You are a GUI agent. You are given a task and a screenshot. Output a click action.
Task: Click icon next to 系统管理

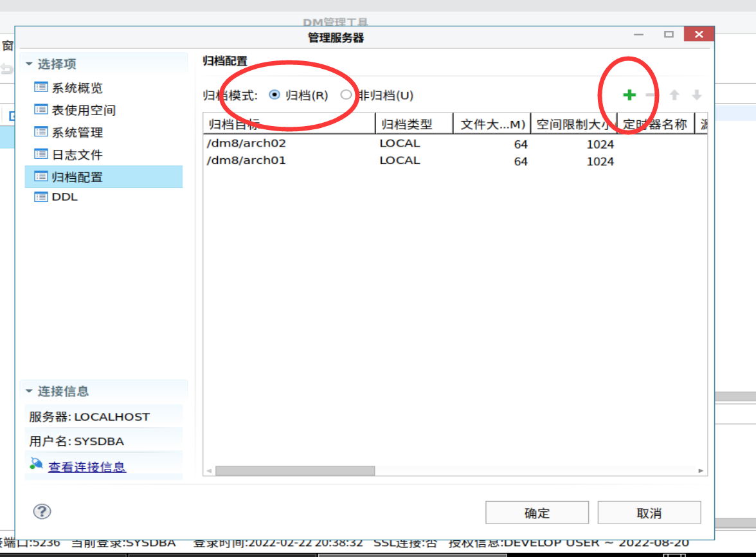click(41, 132)
